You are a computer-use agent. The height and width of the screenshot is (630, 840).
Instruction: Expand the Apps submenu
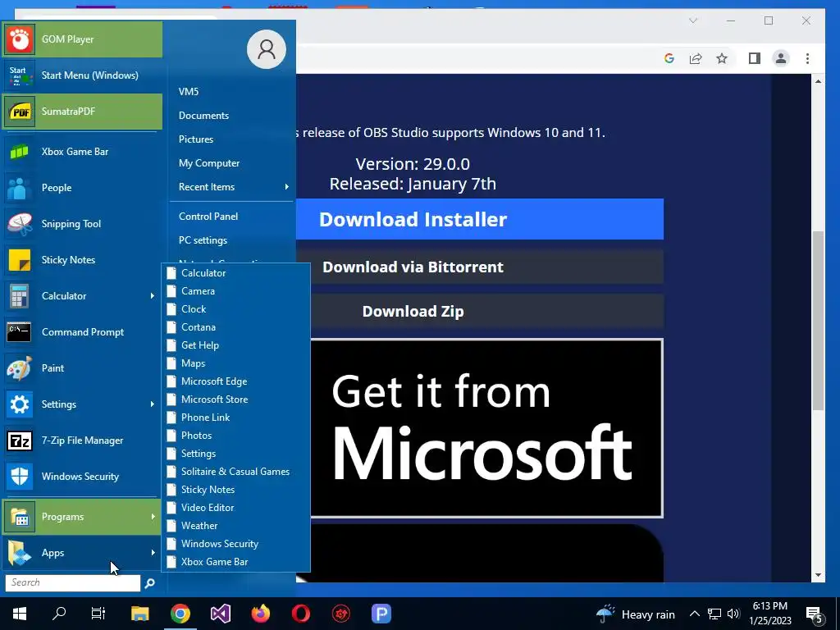(153, 552)
